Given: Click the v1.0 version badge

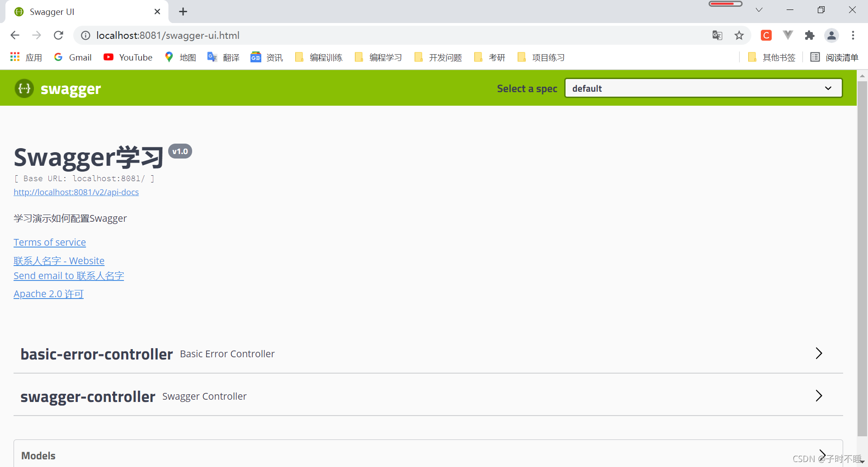Looking at the screenshot, I should pos(180,151).
